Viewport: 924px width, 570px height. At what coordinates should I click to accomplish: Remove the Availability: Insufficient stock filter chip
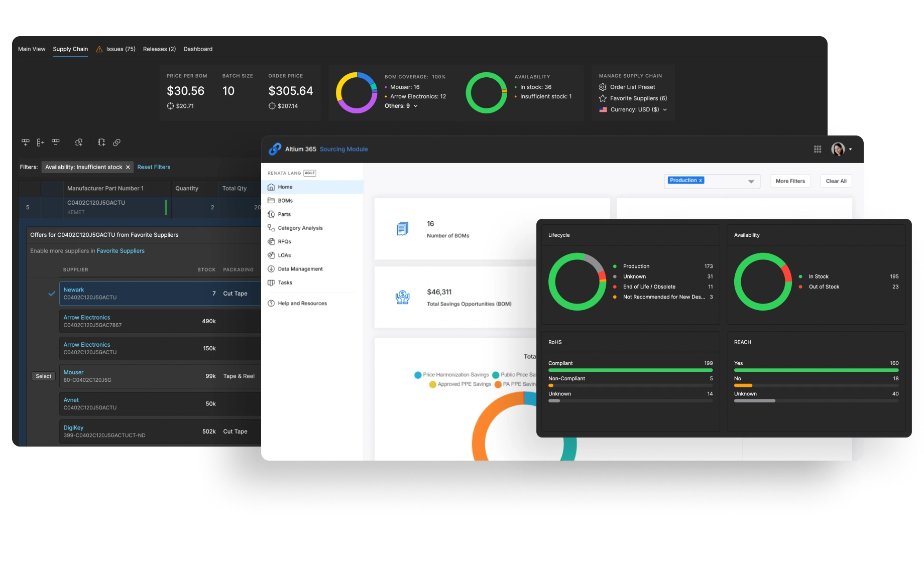tap(128, 167)
